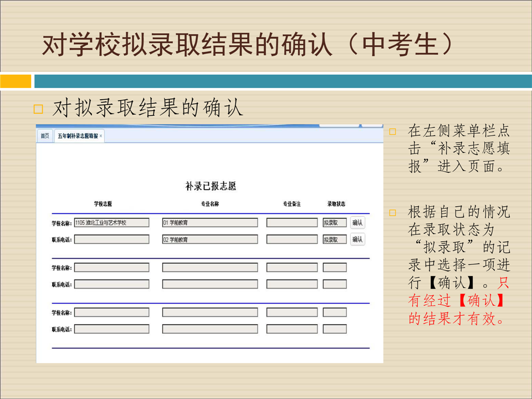Switch to the 首页 tab
The width and height of the screenshot is (532, 399).
coord(45,136)
